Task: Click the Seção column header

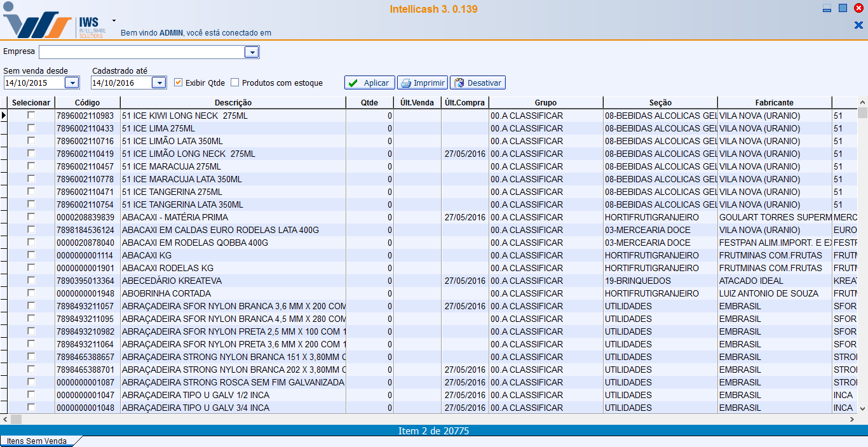Action: coord(660,103)
